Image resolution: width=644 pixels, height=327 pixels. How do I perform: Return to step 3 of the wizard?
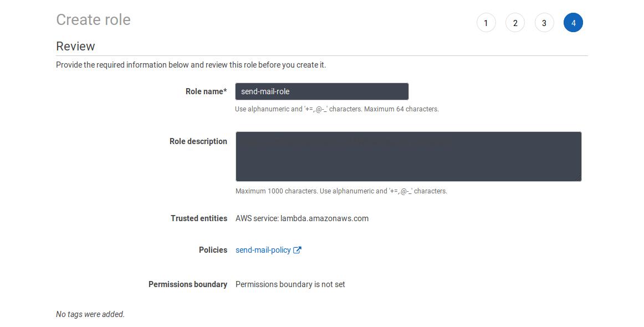tap(544, 22)
